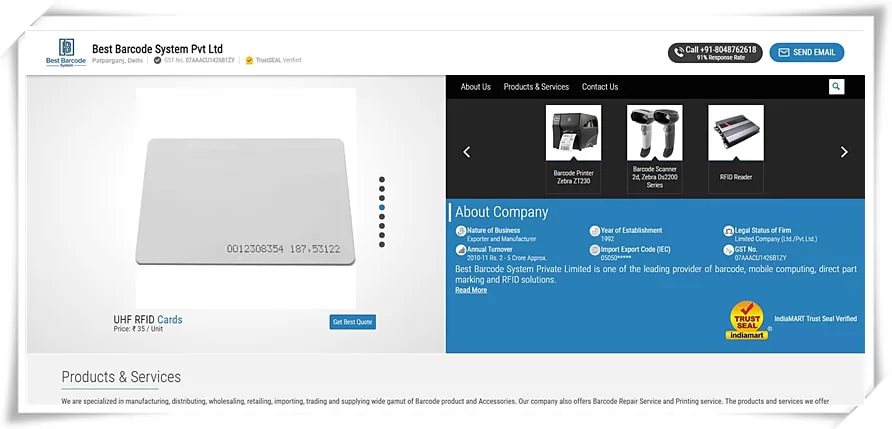Open the About Us menu
892x429 pixels.
pyautogui.click(x=476, y=87)
